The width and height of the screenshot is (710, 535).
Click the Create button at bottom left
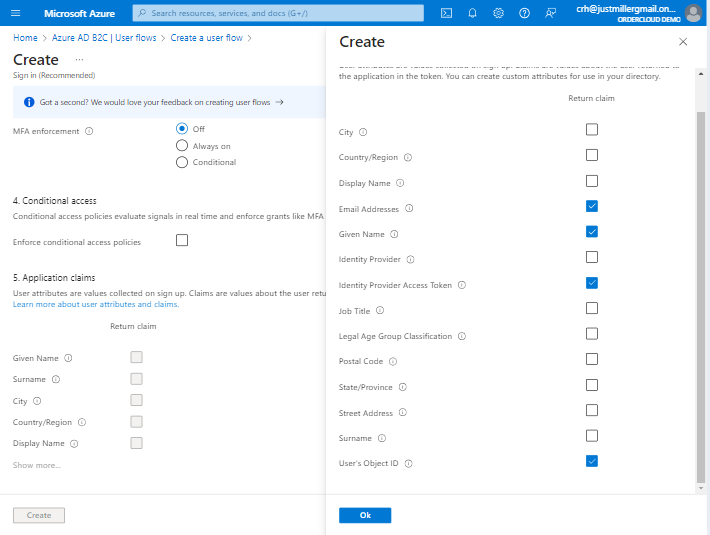click(39, 515)
